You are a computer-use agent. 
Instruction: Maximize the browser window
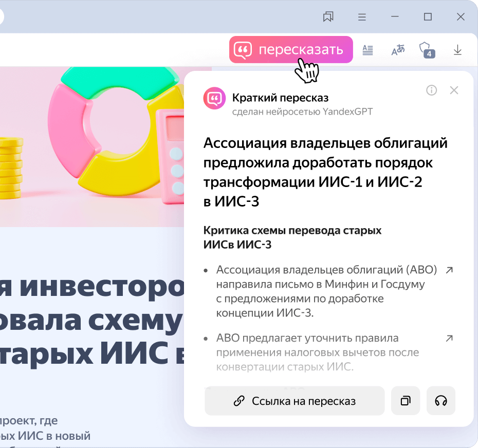[428, 17]
